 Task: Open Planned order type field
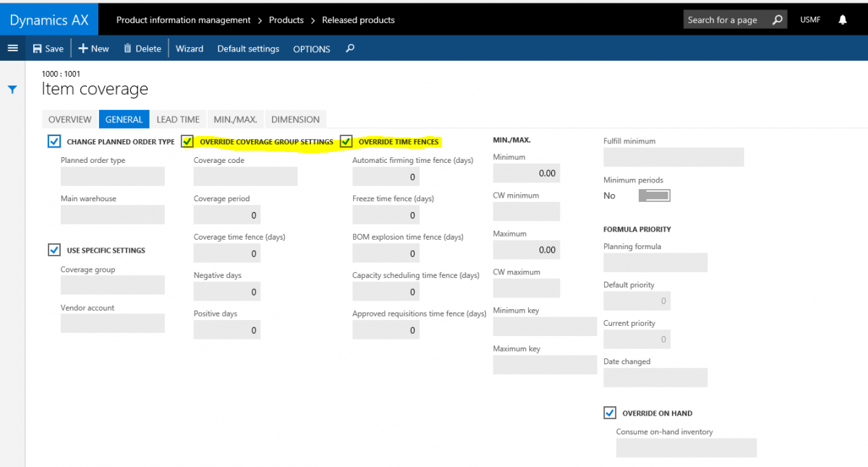(x=113, y=176)
